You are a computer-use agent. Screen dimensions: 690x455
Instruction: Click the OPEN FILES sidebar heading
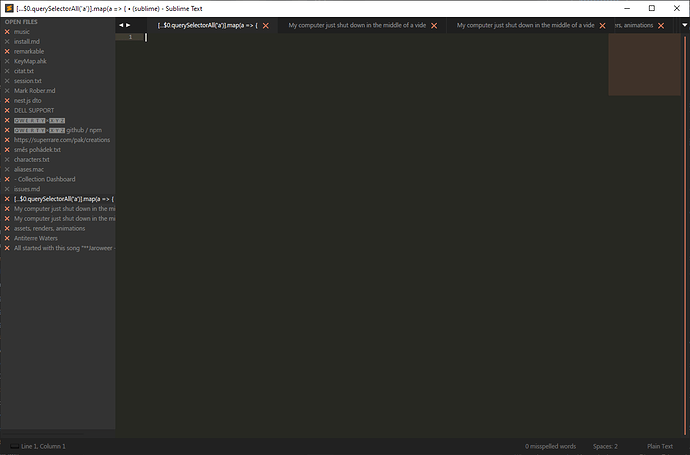coord(21,22)
